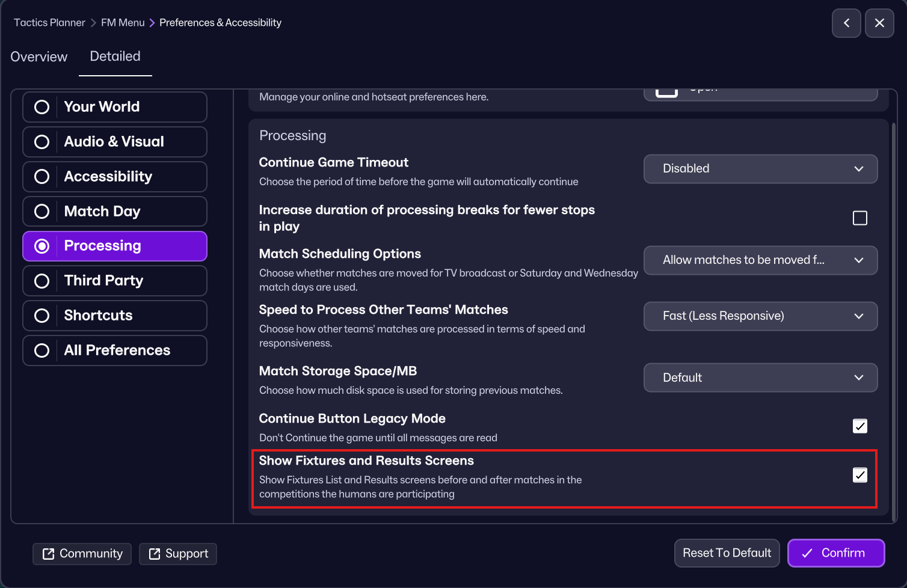Choose the Third Party preferences section
The width and height of the screenshot is (907, 588).
coord(115,281)
